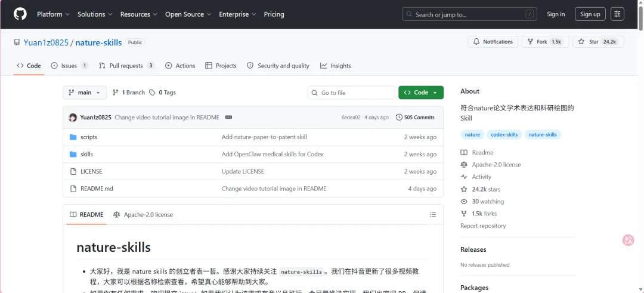Open the GitHub homepage logo

20,14
